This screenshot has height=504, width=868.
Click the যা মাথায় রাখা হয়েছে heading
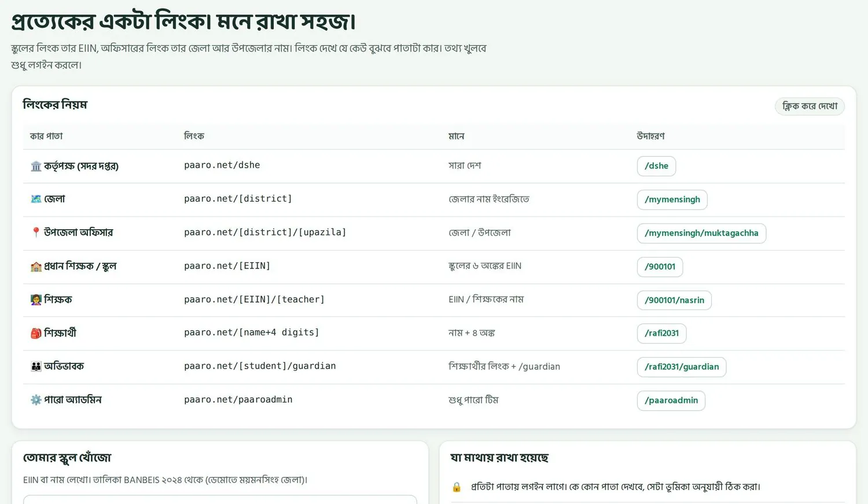[499, 458]
